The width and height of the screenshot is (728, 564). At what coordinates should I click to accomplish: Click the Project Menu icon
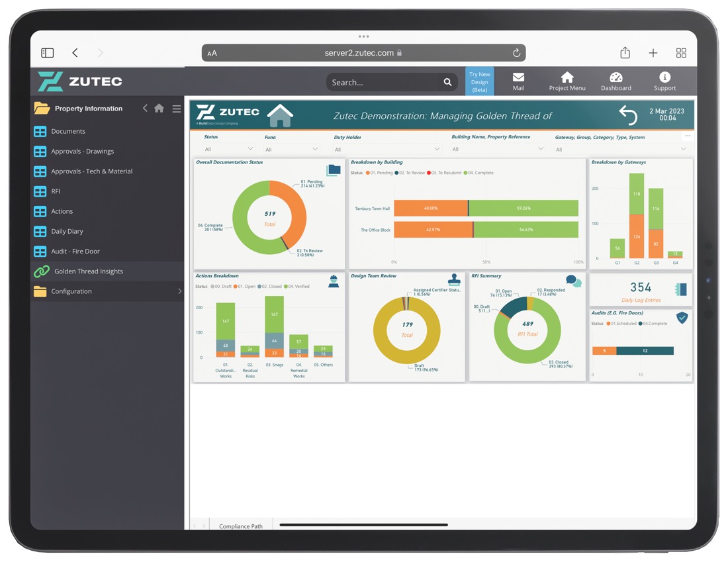567,78
